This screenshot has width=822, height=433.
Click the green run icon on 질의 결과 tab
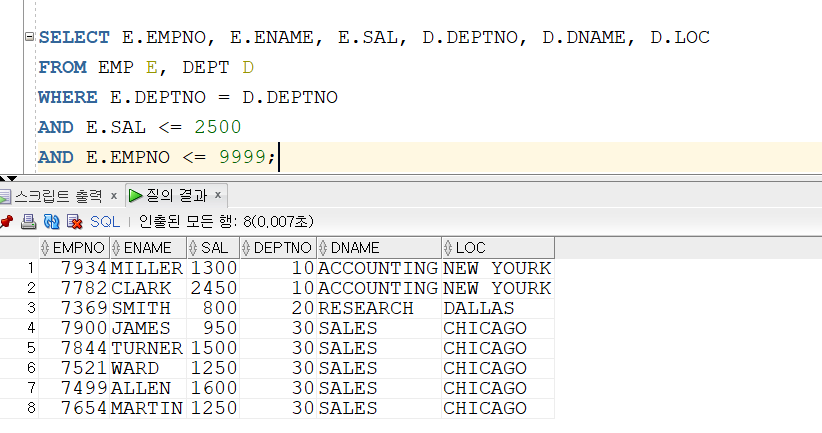(x=135, y=196)
